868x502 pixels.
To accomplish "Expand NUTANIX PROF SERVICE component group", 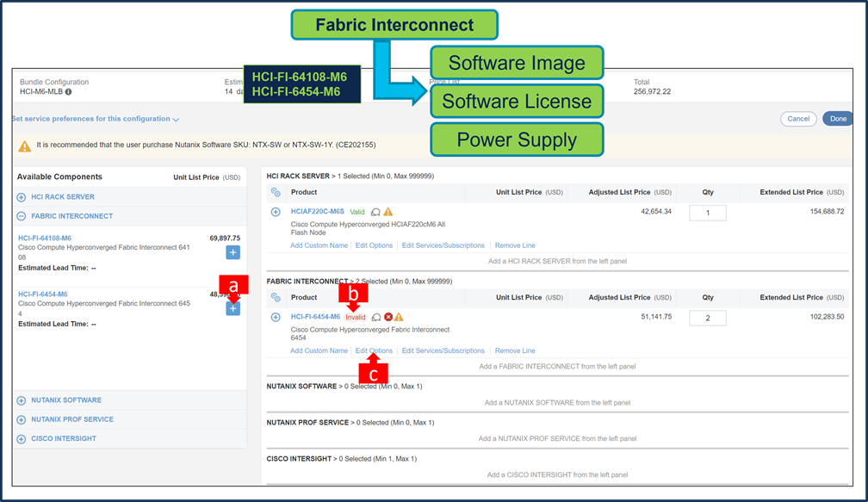I will pyautogui.click(x=21, y=419).
